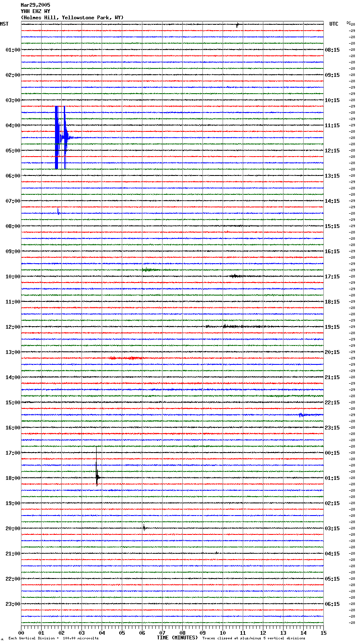Select the station code "YHH EHZ WY"
The image size is (357, 644).
(x=35, y=11)
